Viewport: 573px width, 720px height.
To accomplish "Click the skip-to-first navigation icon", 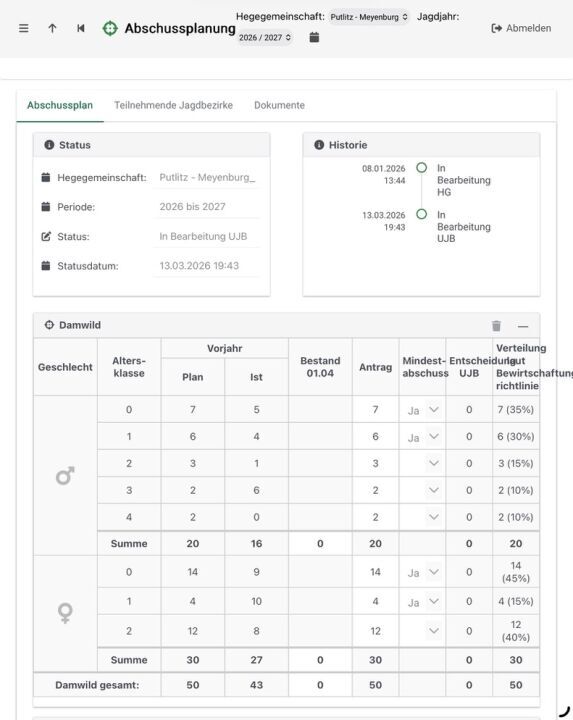I will [81, 28].
